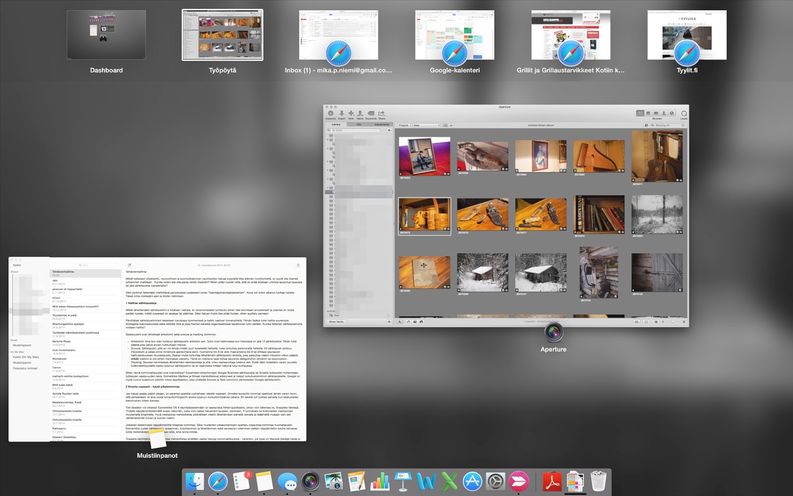Click the Aperture camera lens icon in Dock

(311, 481)
